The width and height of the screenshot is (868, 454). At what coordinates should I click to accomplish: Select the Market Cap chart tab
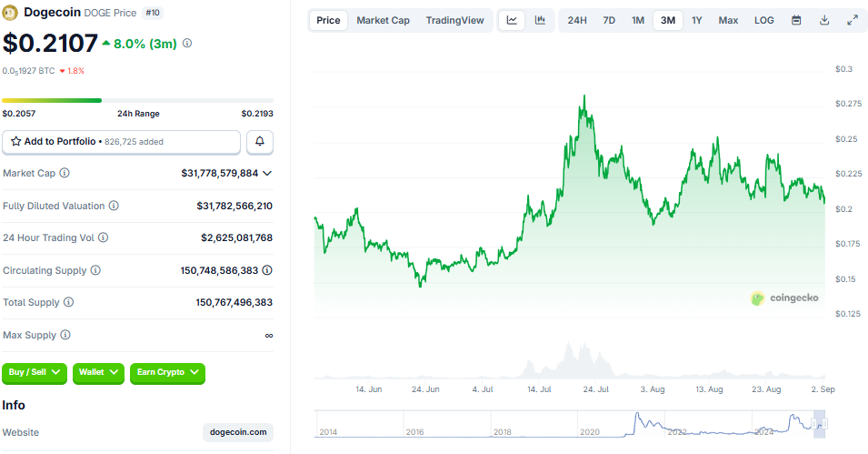383,21
